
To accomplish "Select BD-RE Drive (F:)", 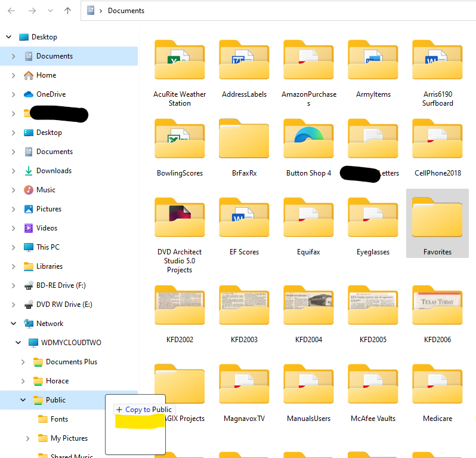I will pyautogui.click(x=61, y=285).
